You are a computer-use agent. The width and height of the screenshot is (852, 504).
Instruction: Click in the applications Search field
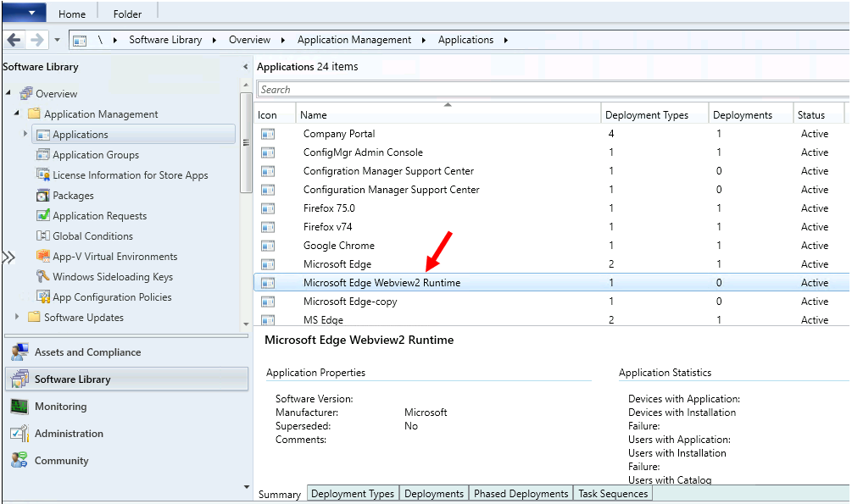tap(553, 90)
